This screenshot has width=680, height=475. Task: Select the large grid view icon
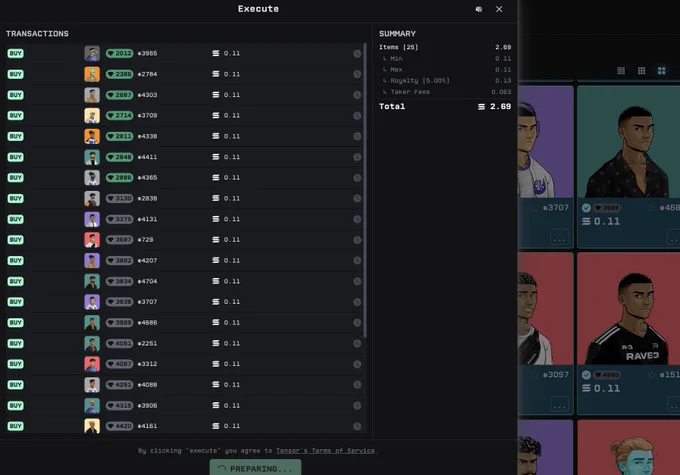[661, 71]
